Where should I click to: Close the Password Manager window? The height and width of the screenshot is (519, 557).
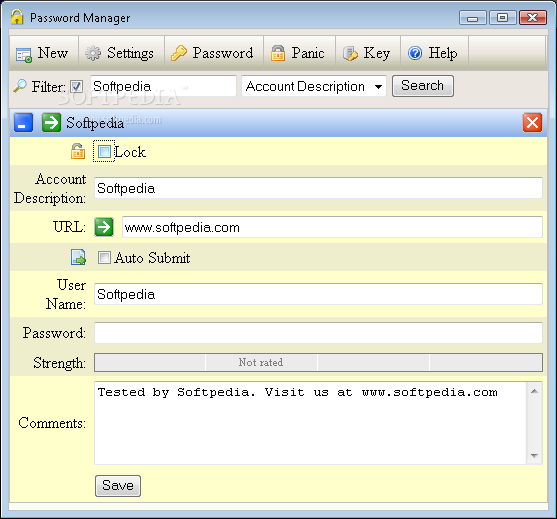point(532,17)
